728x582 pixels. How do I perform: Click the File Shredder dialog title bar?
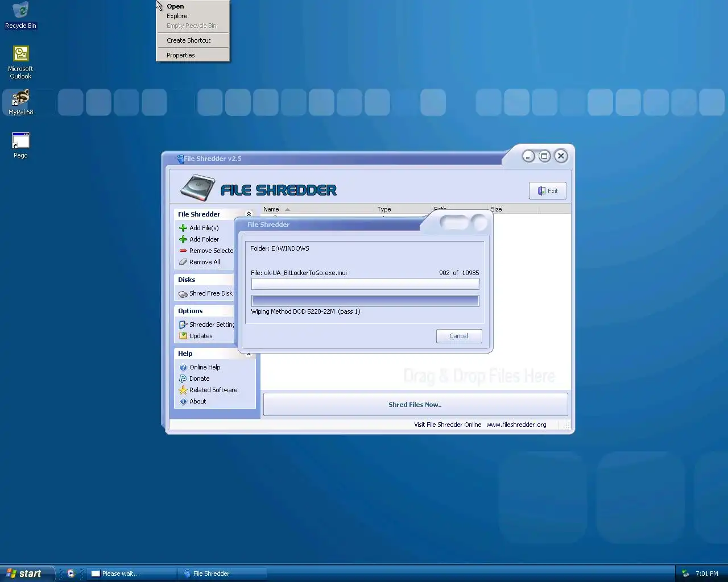(330, 225)
